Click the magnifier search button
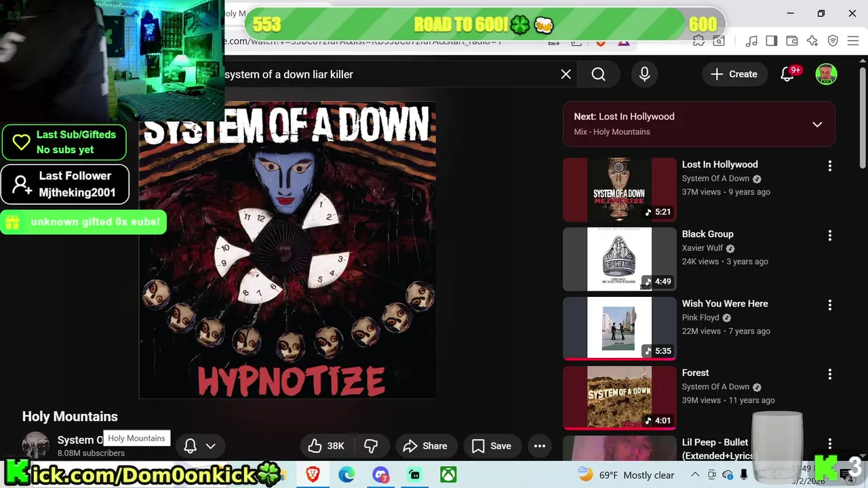This screenshot has width=868, height=488. (599, 75)
